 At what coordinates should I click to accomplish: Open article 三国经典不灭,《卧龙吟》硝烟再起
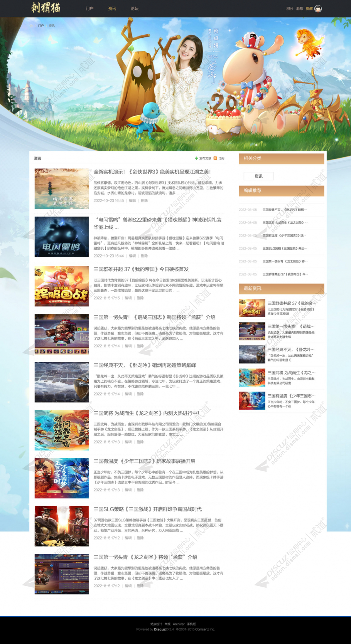pyautogui.click(x=145, y=365)
